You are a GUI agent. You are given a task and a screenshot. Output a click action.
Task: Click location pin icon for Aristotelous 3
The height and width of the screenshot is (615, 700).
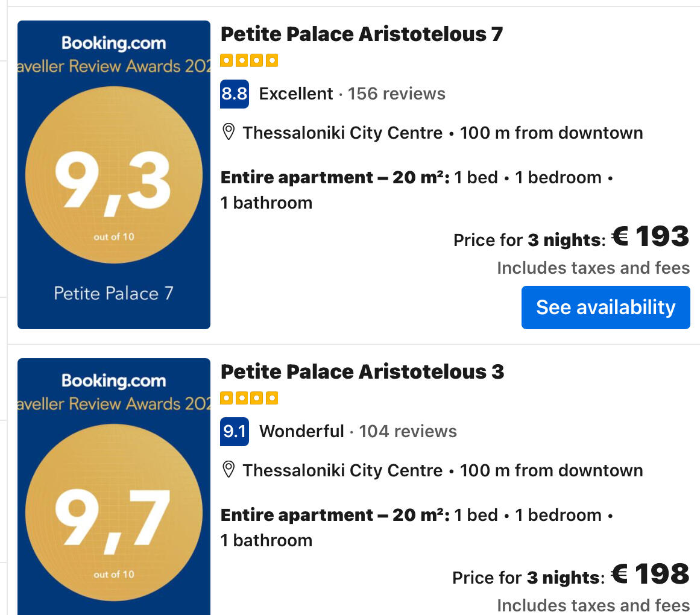pos(229,470)
